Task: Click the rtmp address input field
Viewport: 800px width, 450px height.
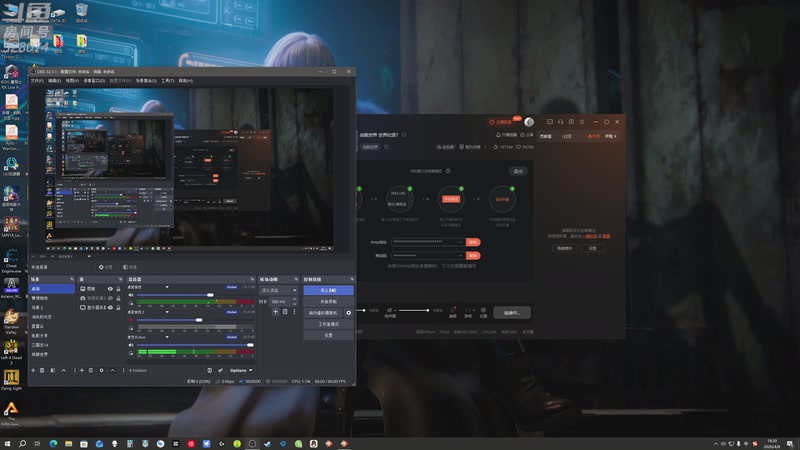Action: 428,242
